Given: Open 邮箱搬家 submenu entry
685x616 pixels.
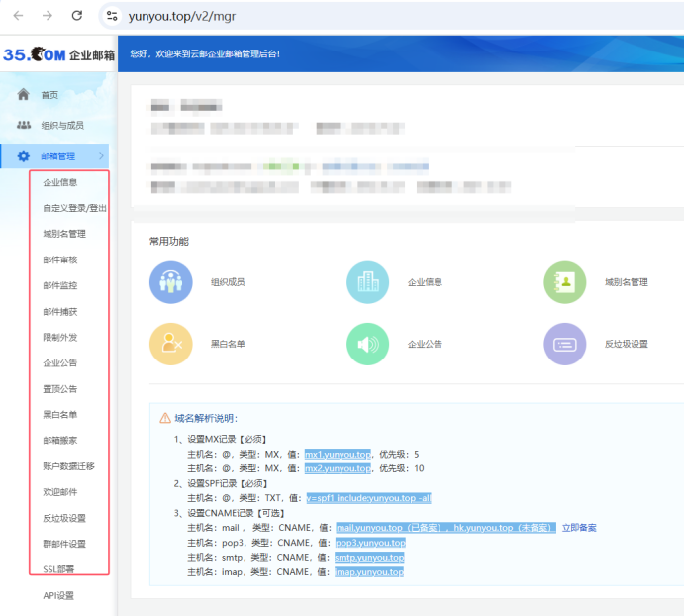Looking at the screenshot, I should tap(59, 440).
